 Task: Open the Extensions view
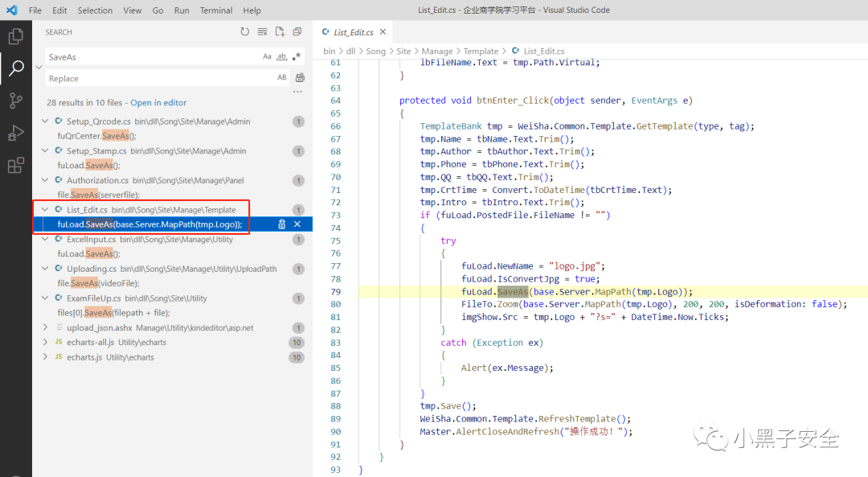point(15,165)
